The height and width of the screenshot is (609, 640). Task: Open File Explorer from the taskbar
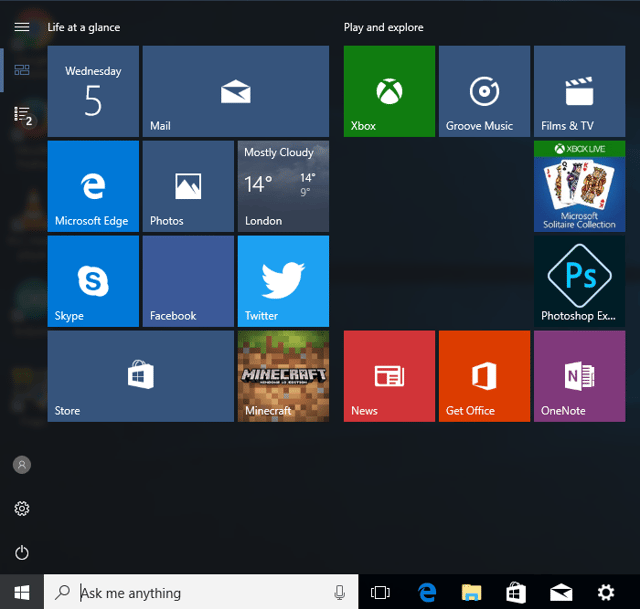coord(471,592)
